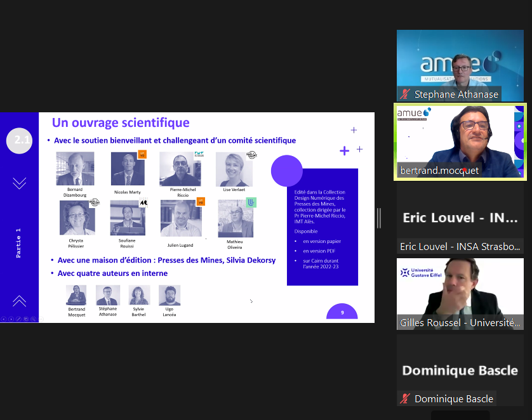Click the double up chevron on the slide sidebar
Screen dimensions: 532x420
pyautogui.click(x=19, y=301)
